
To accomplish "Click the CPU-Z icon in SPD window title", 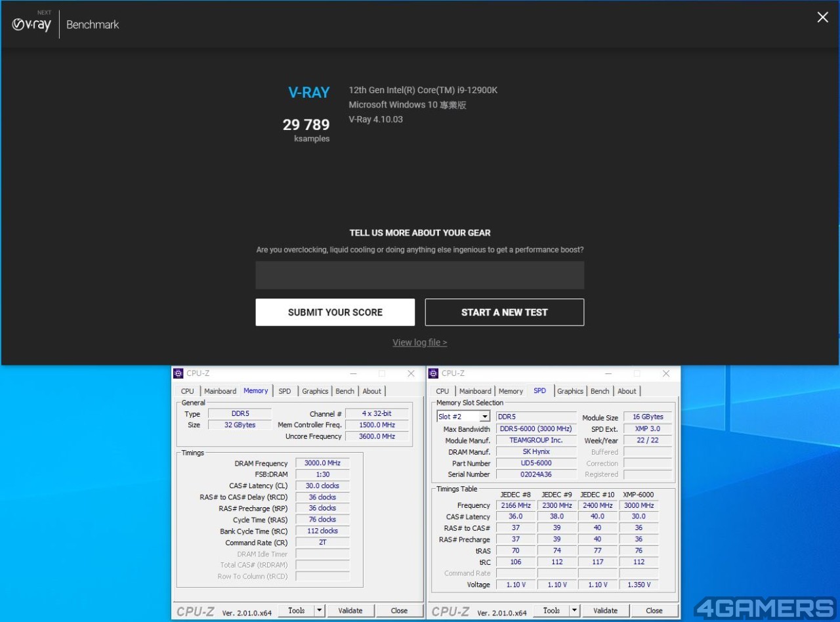I will pyautogui.click(x=433, y=373).
